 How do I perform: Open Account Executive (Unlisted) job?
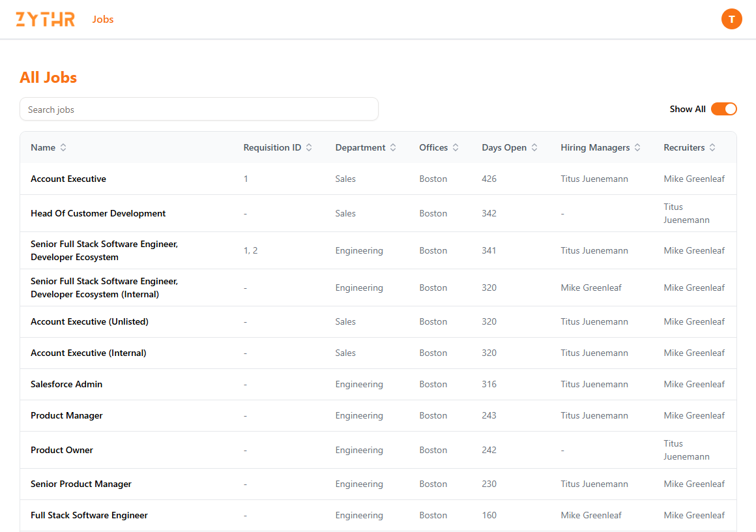[x=89, y=322]
